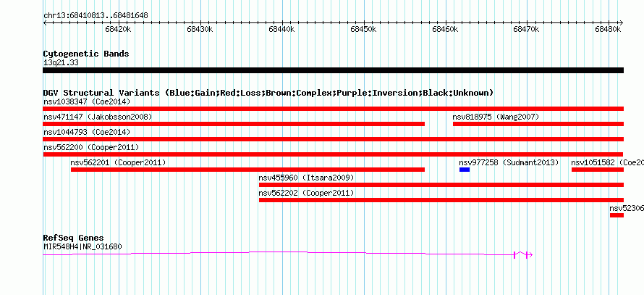Select red bar under nsv455960 (Itsara2009)
Screen dimensions: 644x295
tap(441, 185)
